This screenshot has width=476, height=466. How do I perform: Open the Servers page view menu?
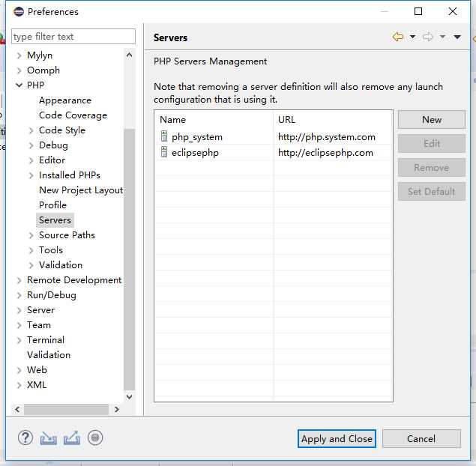pos(457,37)
